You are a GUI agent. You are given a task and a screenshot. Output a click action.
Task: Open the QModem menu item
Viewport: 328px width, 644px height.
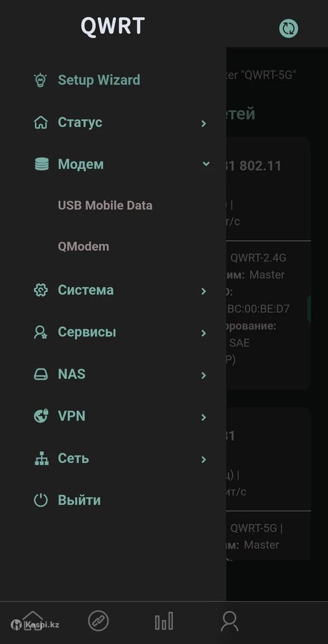(x=83, y=247)
